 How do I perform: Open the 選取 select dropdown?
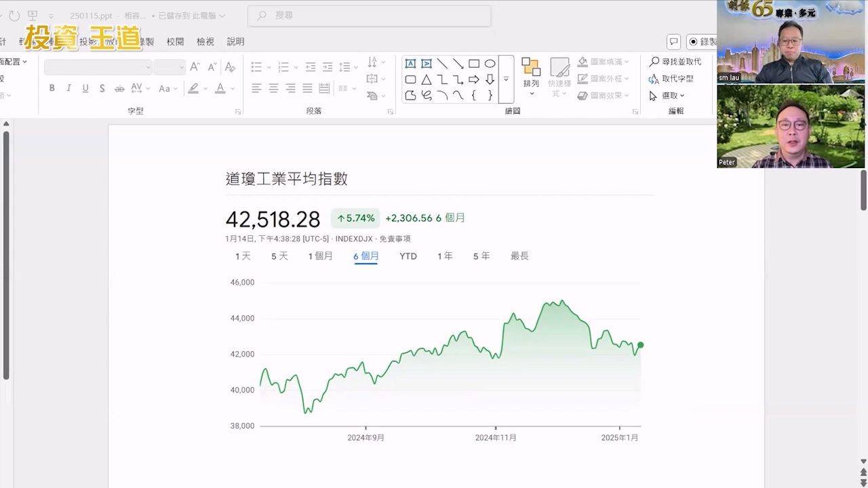(x=667, y=96)
